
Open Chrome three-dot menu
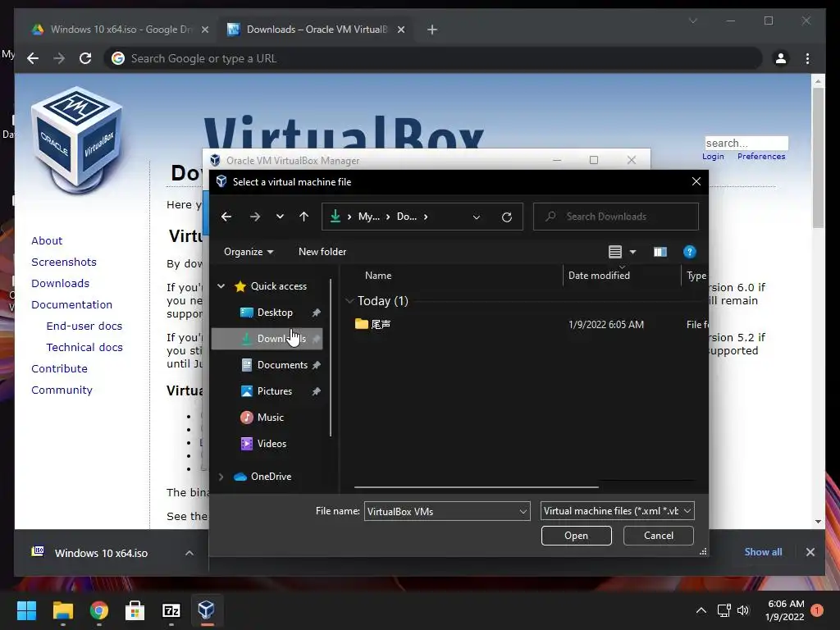click(807, 58)
